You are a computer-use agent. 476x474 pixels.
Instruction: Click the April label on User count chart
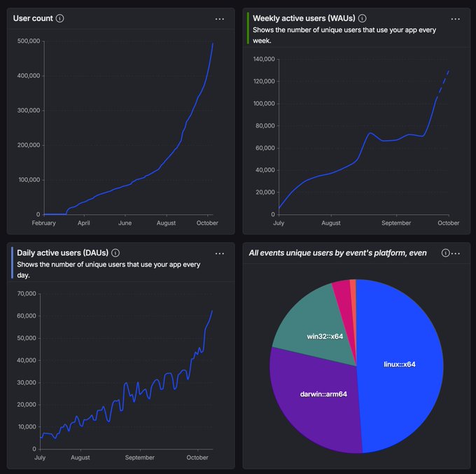click(x=84, y=223)
